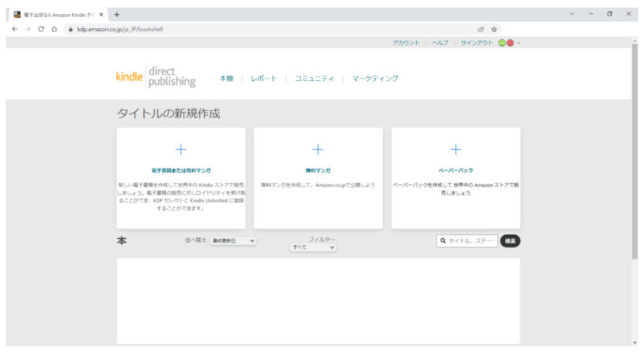Screen dimensions: 644x352
Task: Click the タイトルの新規作成 heading text
Action: [168, 113]
